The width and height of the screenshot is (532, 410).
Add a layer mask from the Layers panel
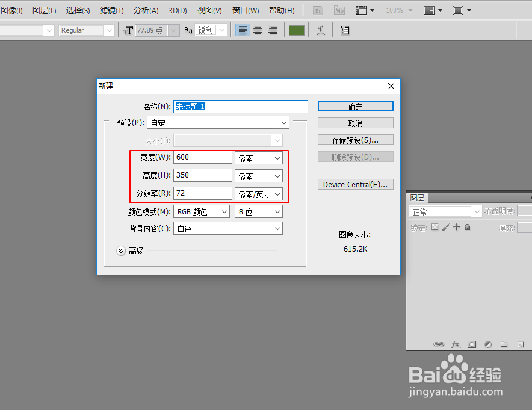[x=472, y=344]
